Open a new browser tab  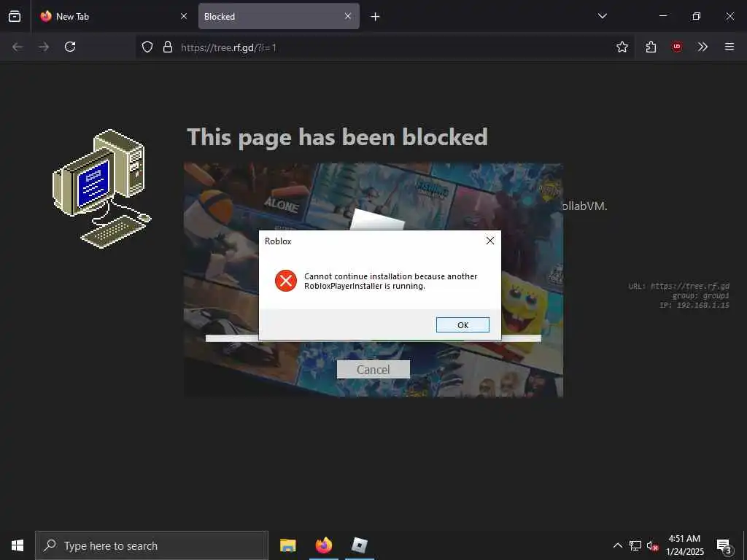[376, 17]
